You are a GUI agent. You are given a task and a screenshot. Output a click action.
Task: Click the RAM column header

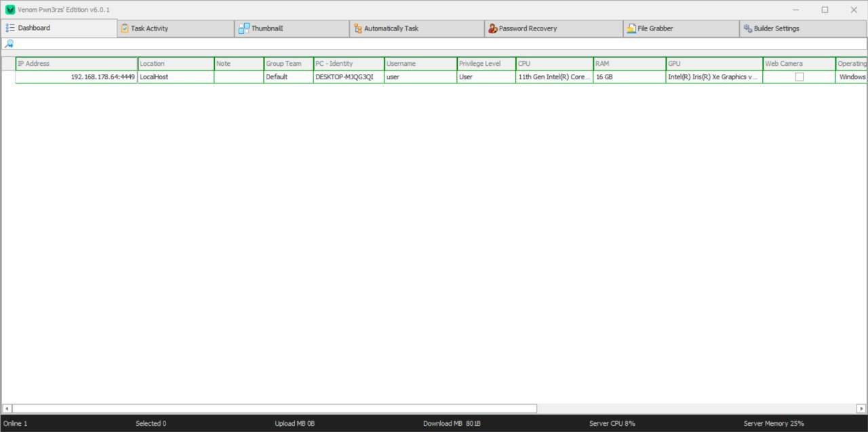(x=629, y=64)
